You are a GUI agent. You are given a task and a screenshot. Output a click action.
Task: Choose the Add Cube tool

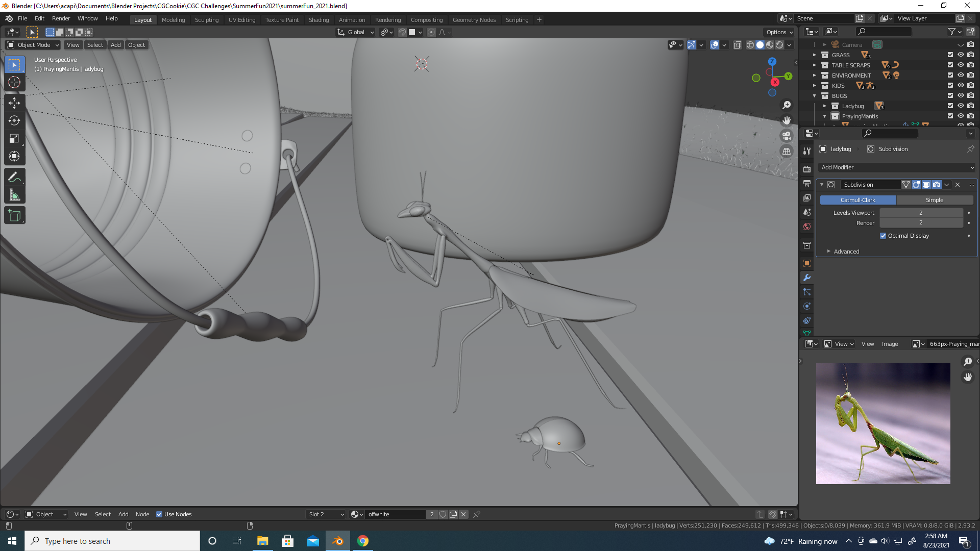tap(14, 215)
